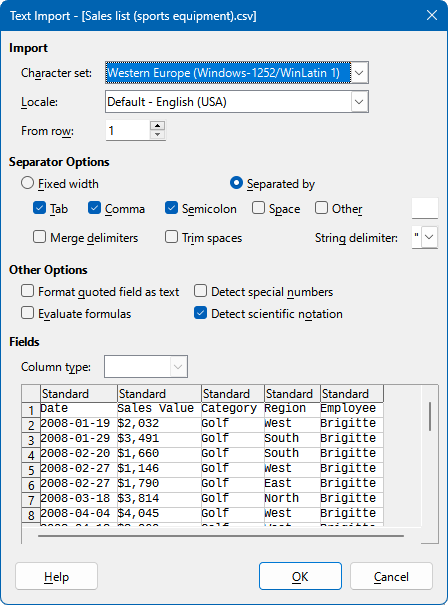Click the 2008-01-29 date cell
This screenshot has height=605, width=448.
(x=79, y=439)
